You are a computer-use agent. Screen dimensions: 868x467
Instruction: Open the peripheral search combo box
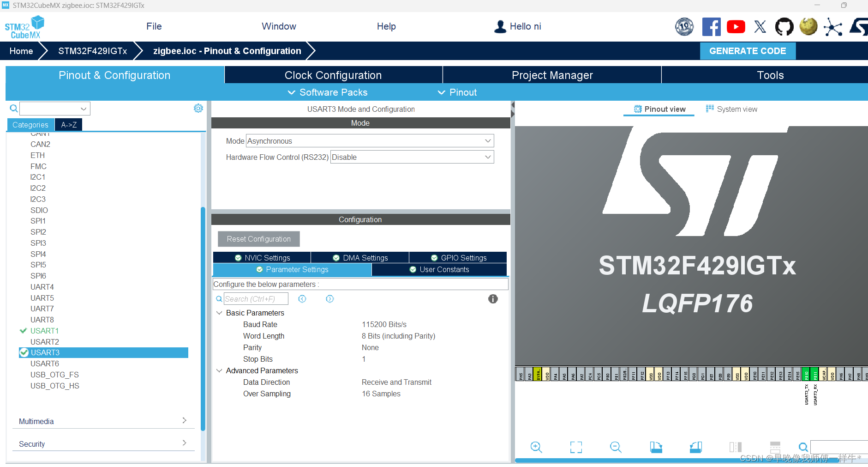54,109
